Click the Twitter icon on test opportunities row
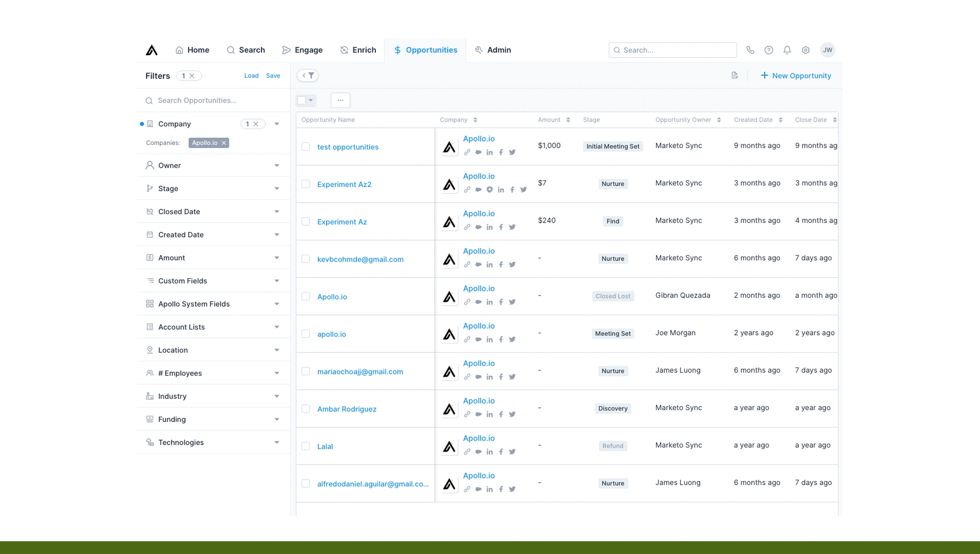This screenshot has width=980, height=554. pyautogui.click(x=512, y=152)
